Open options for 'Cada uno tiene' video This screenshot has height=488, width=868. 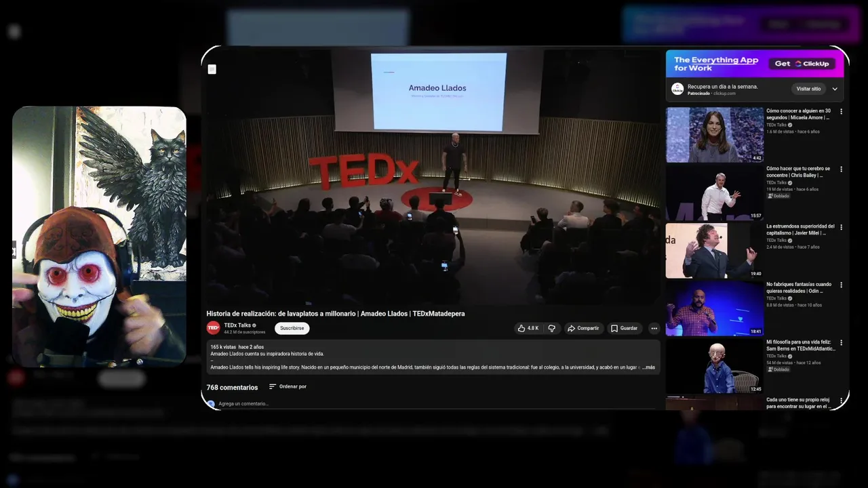(x=842, y=401)
